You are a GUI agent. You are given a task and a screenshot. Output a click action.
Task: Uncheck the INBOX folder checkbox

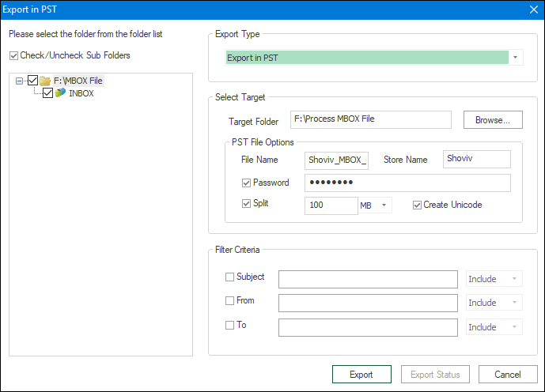coord(47,93)
